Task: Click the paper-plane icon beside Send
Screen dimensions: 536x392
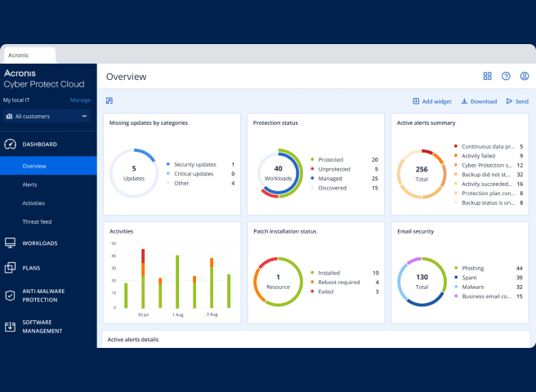Action: click(x=509, y=101)
